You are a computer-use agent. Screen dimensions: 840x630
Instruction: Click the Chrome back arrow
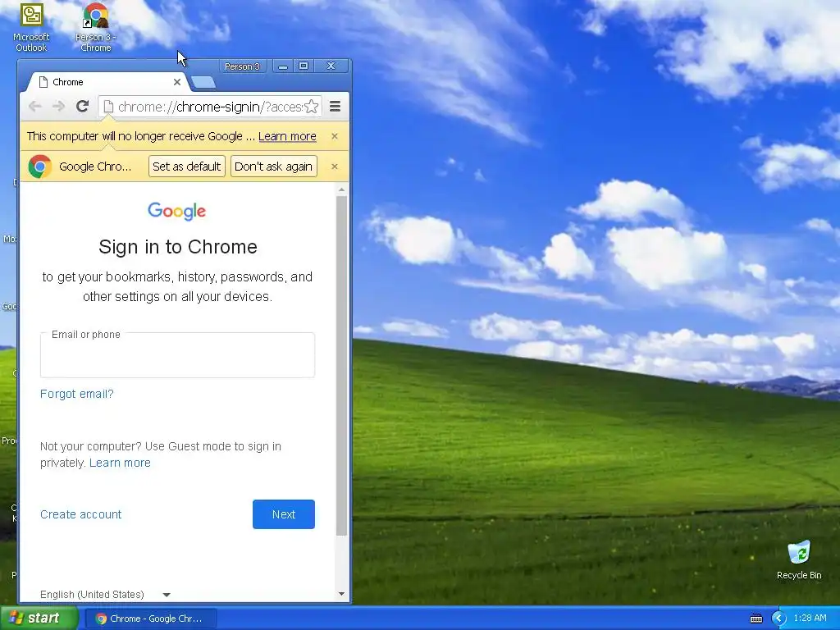pos(34,107)
